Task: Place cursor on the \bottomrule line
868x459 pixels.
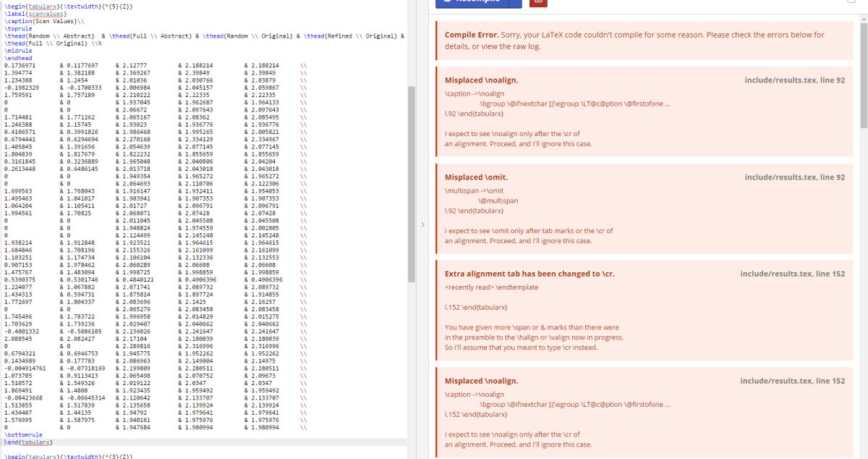Action: coord(22,434)
